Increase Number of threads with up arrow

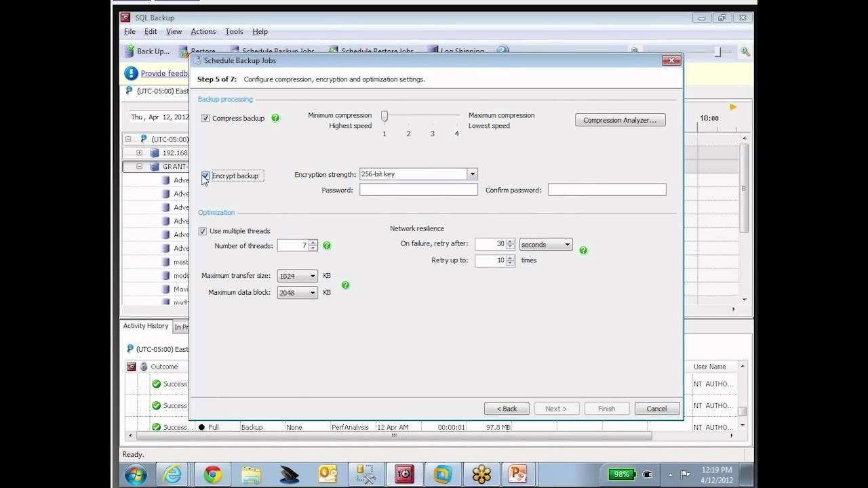coord(313,243)
